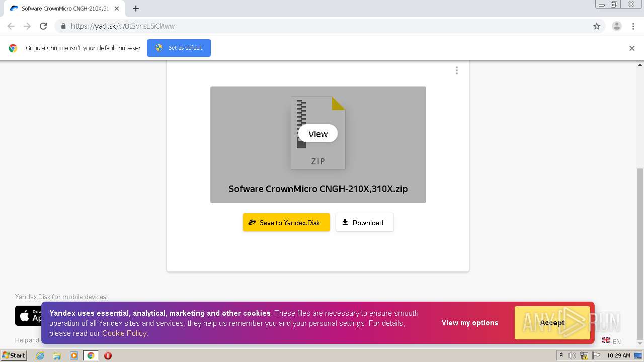Open the file's three-dot options menu
This screenshot has width=644, height=362.
point(457,71)
